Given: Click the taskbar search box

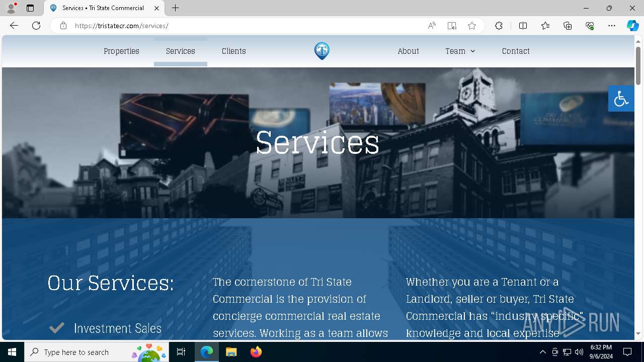Looking at the screenshot, I should point(97,352).
